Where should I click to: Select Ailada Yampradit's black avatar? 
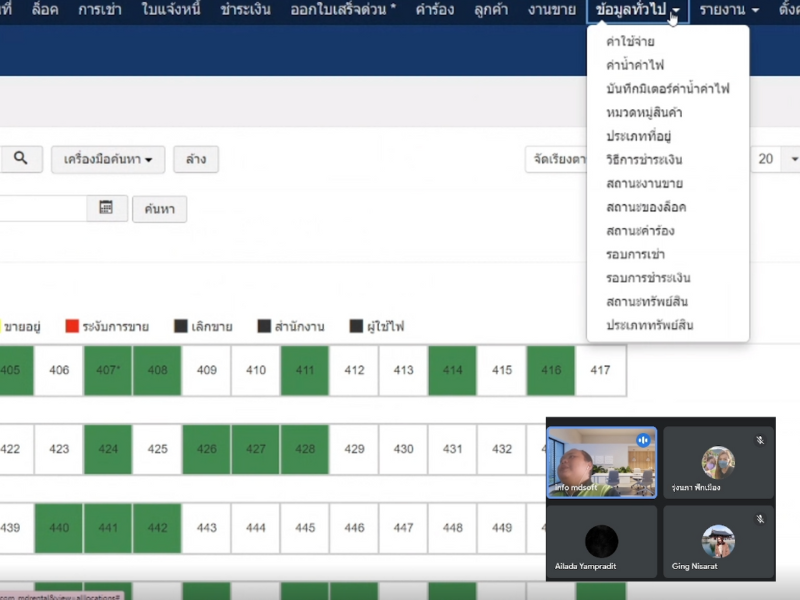[601, 541]
